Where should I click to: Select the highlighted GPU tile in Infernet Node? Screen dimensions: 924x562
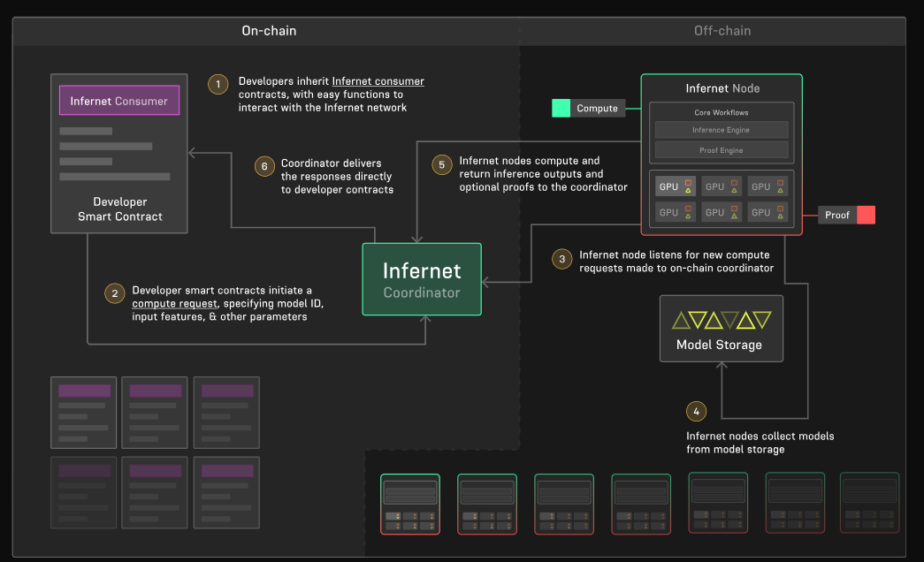point(675,186)
